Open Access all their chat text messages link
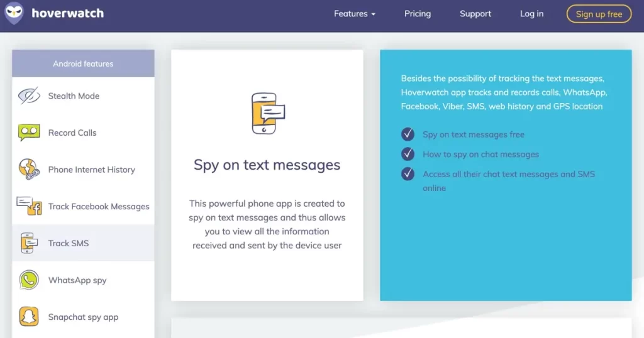The height and width of the screenshot is (338, 644). (508, 181)
